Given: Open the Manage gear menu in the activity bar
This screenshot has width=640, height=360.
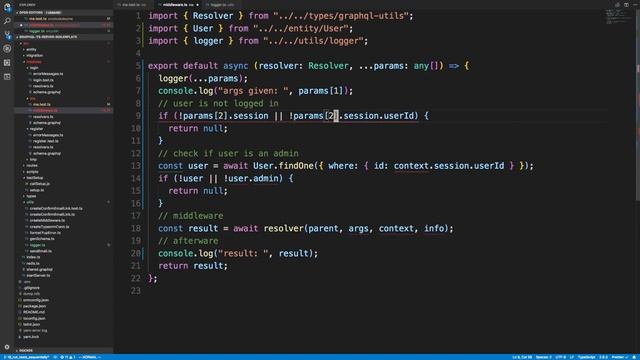Looking at the screenshot, I should [x=7, y=347].
